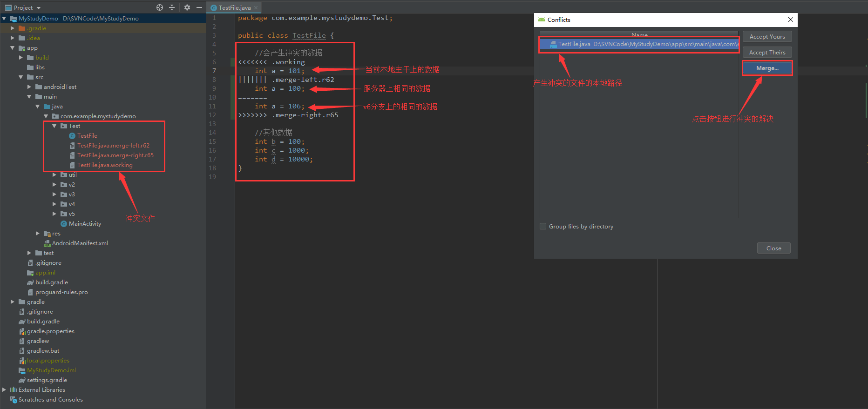Image resolution: width=868 pixels, height=409 pixels.
Task: Click Accept Theirs button
Action: click(x=767, y=53)
